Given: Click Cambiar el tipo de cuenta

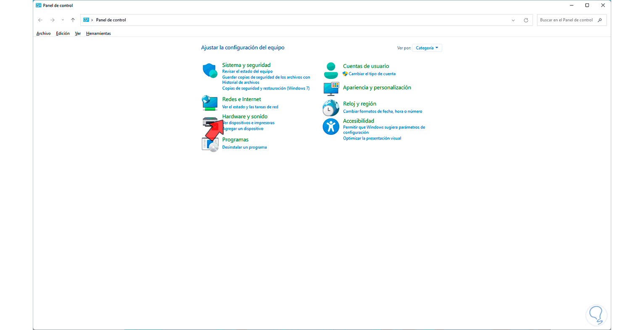Looking at the screenshot, I should (x=372, y=74).
